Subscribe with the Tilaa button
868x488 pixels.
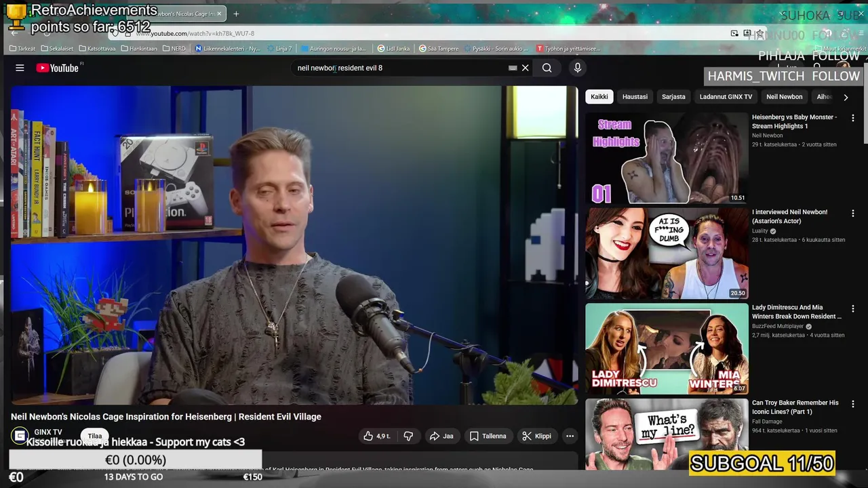point(95,436)
